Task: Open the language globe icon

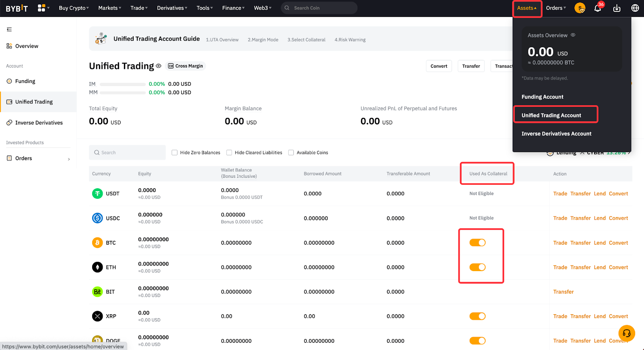Action: 635,8
